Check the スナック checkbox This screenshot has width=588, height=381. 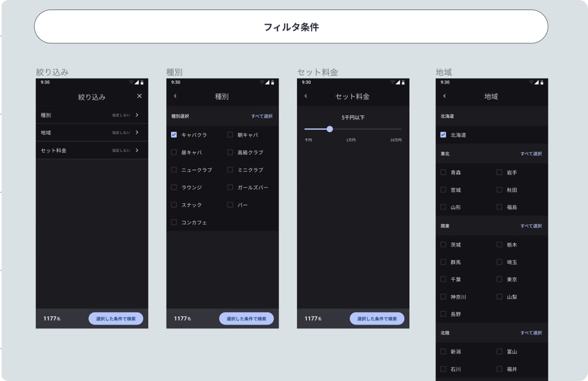coord(174,205)
